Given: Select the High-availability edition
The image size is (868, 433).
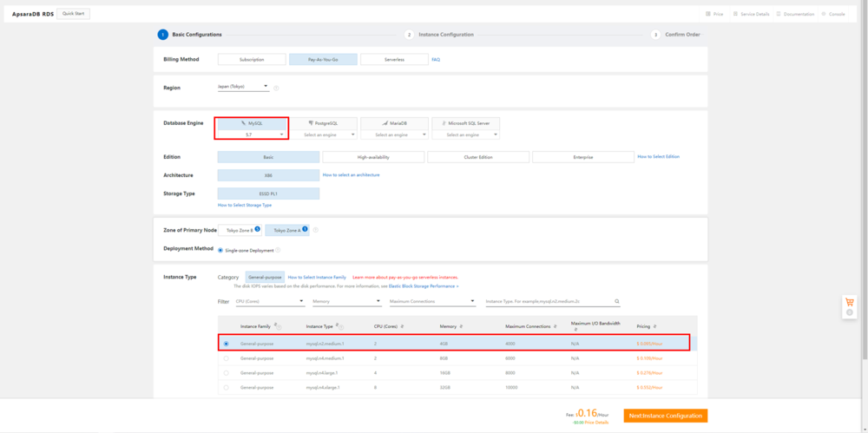Looking at the screenshot, I should tap(373, 157).
